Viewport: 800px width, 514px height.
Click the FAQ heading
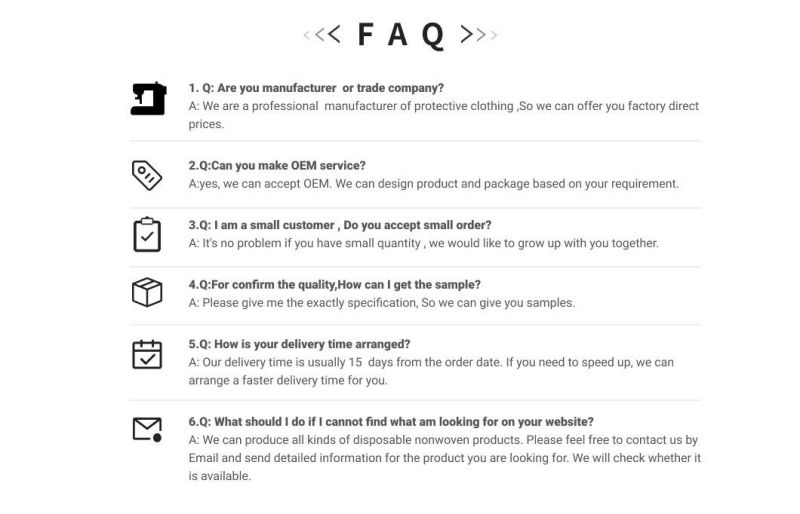[x=400, y=35]
